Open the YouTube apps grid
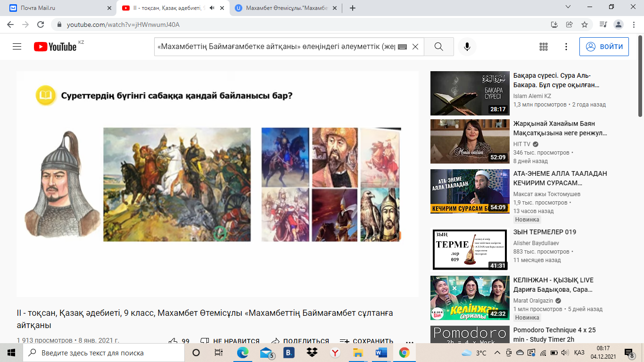The width and height of the screenshot is (644, 362). [x=544, y=47]
